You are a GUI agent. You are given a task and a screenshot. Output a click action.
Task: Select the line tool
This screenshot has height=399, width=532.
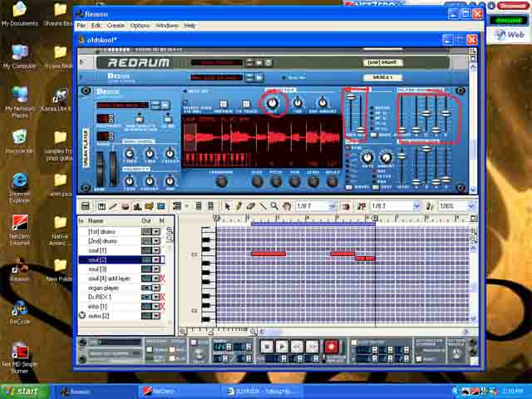(x=263, y=206)
